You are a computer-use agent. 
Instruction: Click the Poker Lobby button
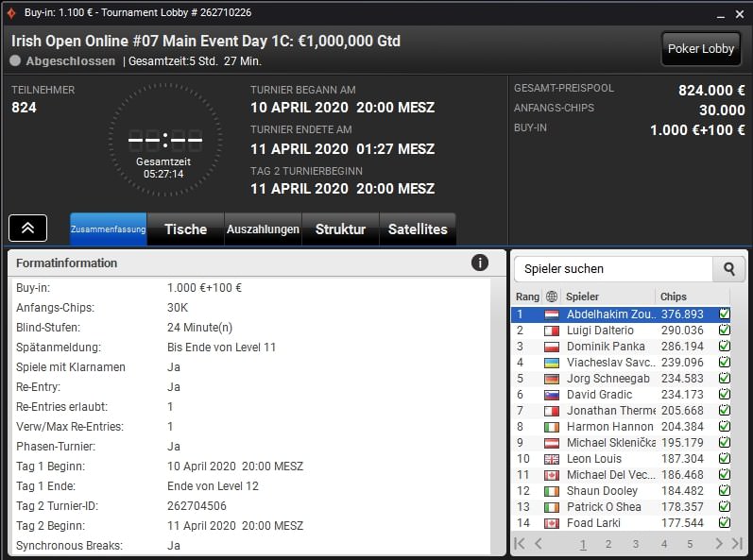(700, 49)
